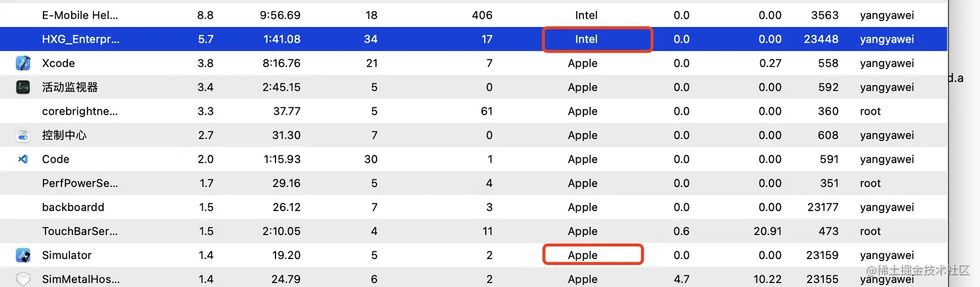
Task: Pick the TouchBarSer... process name
Action: (x=80, y=231)
